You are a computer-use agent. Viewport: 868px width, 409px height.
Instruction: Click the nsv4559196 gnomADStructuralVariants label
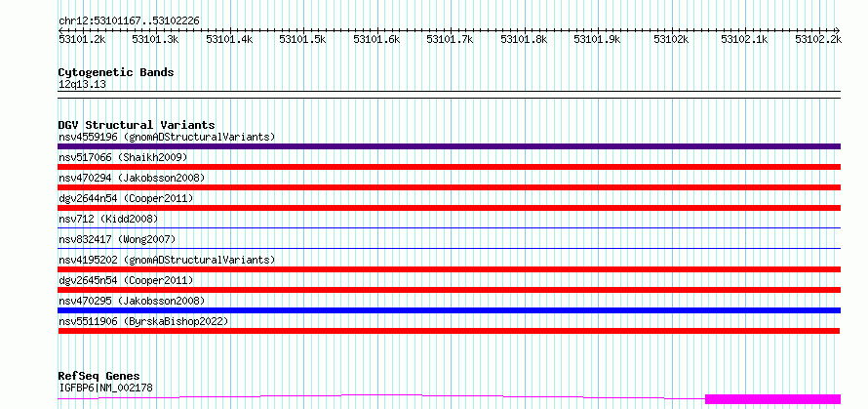[167, 137]
